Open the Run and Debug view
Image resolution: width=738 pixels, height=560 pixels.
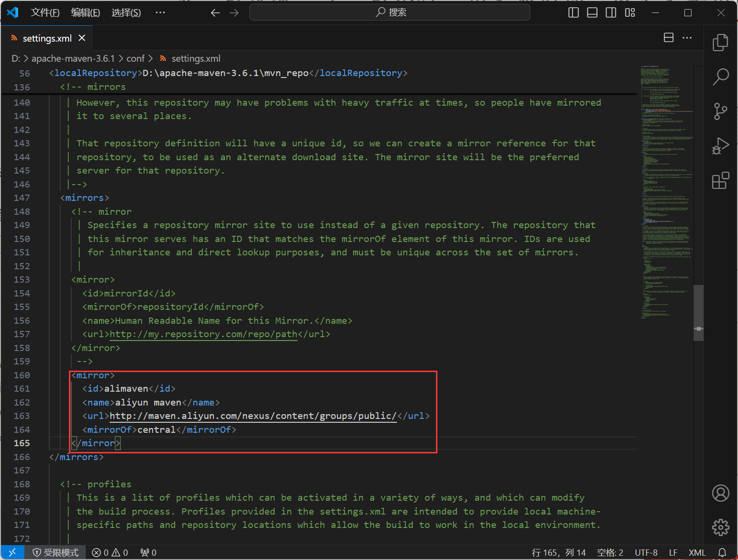click(720, 146)
